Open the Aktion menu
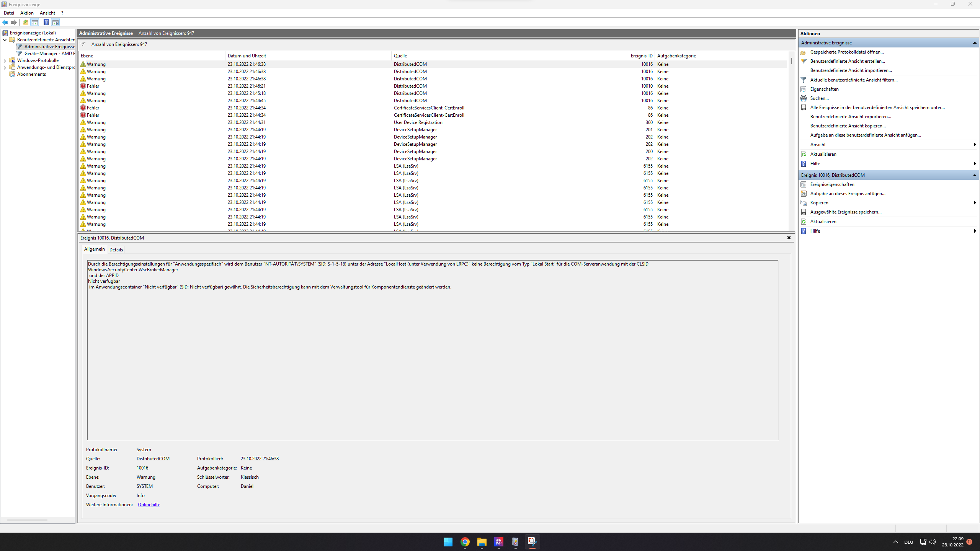Image resolution: width=980 pixels, height=551 pixels. pyautogui.click(x=27, y=13)
